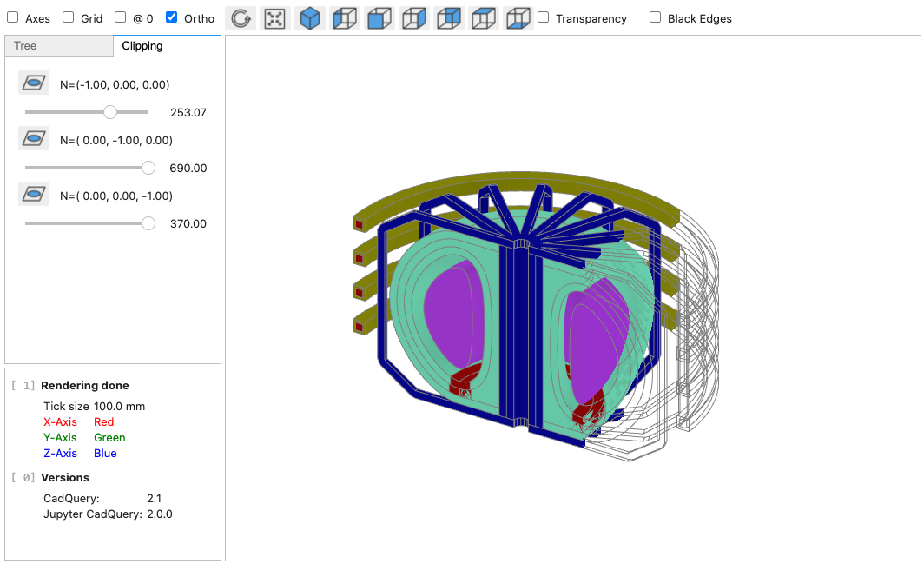
Task: Enable the Grid checkbox
Action: pyautogui.click(x=69, y=17)
